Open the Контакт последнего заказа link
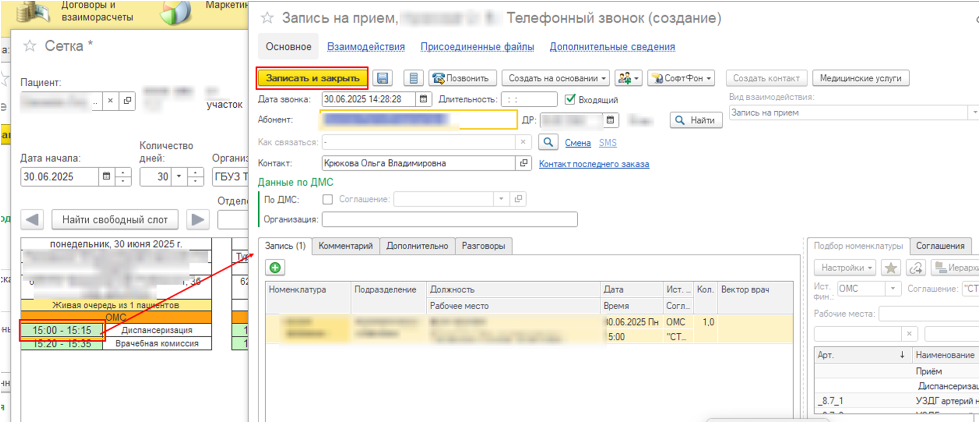This screenshot has height=423, width=980. pos(594,164)
